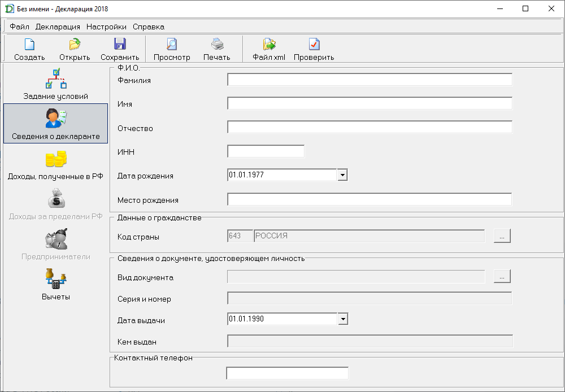Close the Декларация 2018 window
Viewport: 565px width, 392px height.
551,8
